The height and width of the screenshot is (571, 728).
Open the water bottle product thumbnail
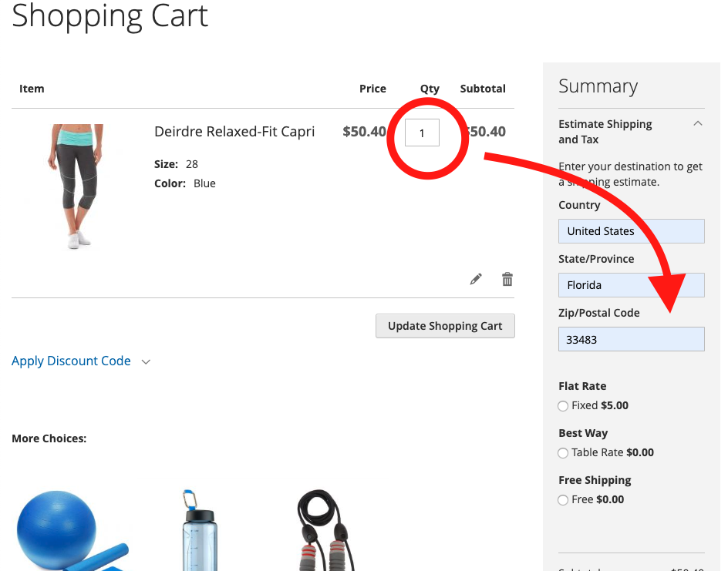click(x=198, y=532)
